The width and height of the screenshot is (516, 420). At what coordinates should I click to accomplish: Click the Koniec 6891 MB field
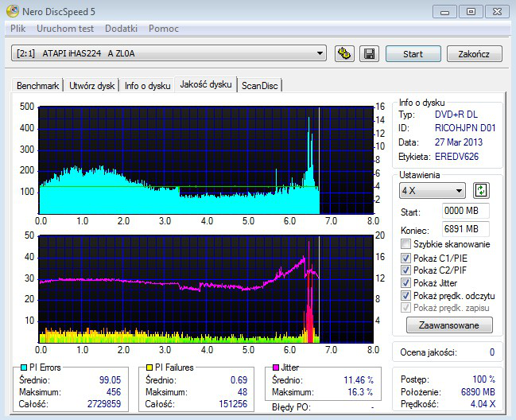click(465, 229)
